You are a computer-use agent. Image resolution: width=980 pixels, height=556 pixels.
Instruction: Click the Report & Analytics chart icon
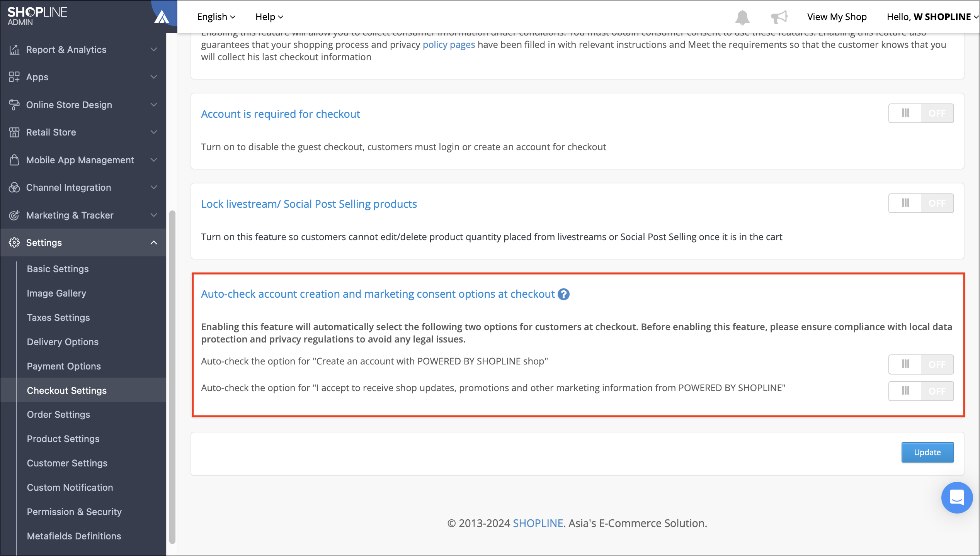click(x=14, y=49)
